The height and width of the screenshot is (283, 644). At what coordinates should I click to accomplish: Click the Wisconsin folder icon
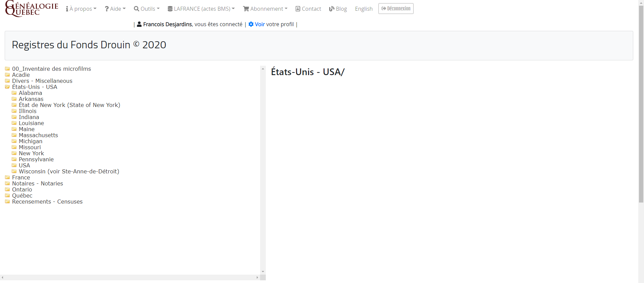pyautogui.click(x=14, y=171)
